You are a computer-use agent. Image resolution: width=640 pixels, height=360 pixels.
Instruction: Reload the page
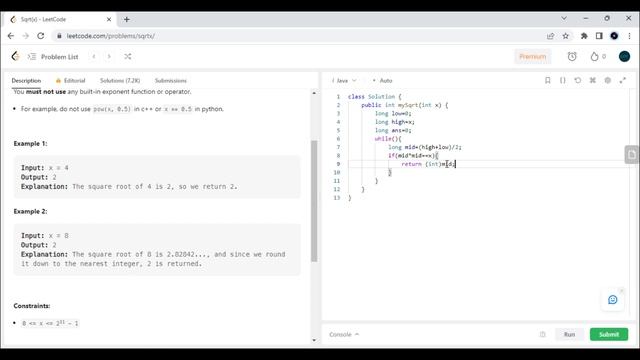tap(40, 36)
